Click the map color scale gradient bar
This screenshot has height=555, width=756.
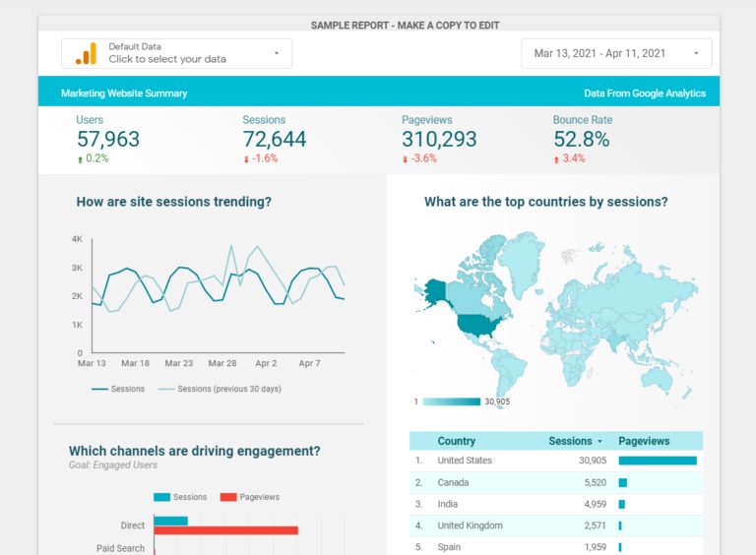(451, 401)
